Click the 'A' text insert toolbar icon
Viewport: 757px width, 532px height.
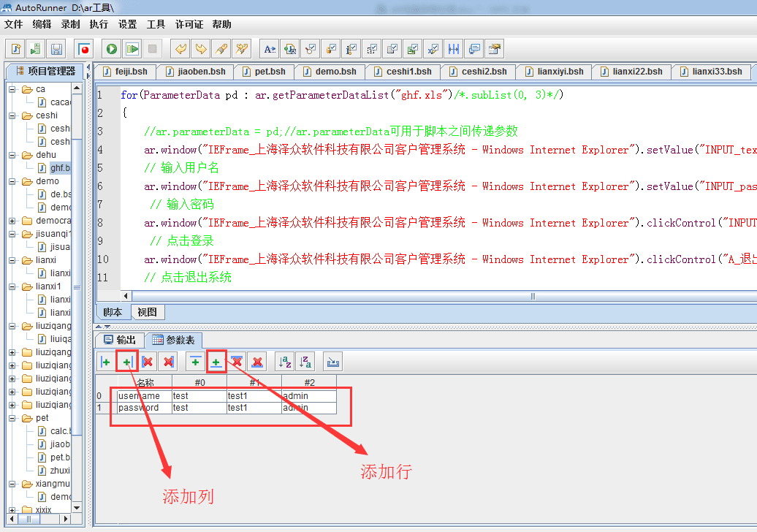coord(270,49)
